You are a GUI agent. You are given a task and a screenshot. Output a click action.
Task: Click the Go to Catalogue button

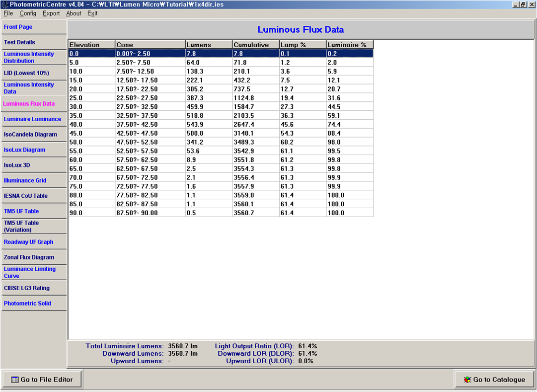pos(494,380)
